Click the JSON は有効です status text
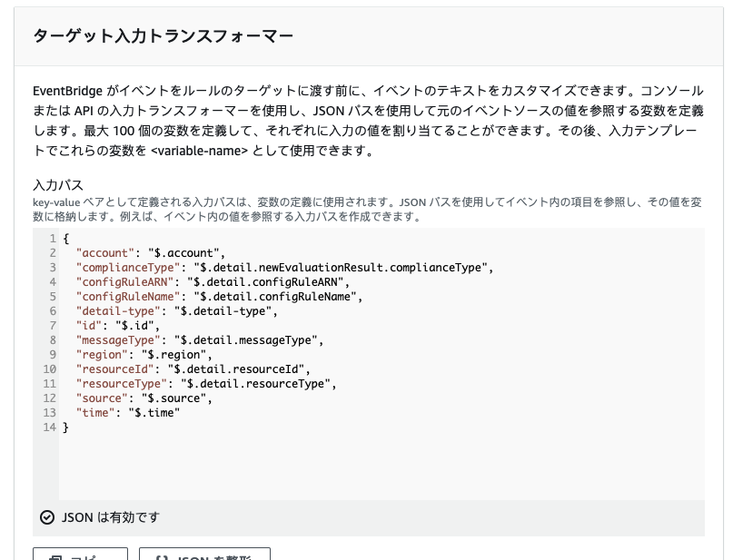 click(x=111, y=517)
